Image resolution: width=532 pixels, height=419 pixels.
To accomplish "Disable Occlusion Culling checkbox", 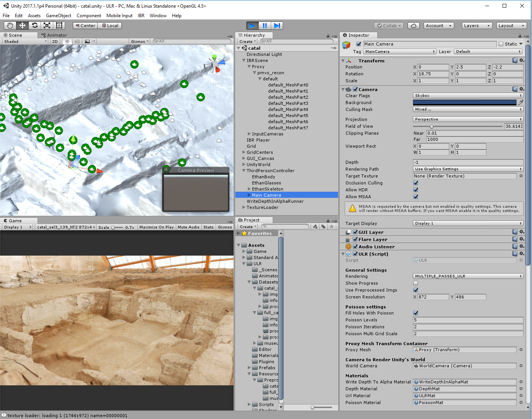I will point(416,183).
